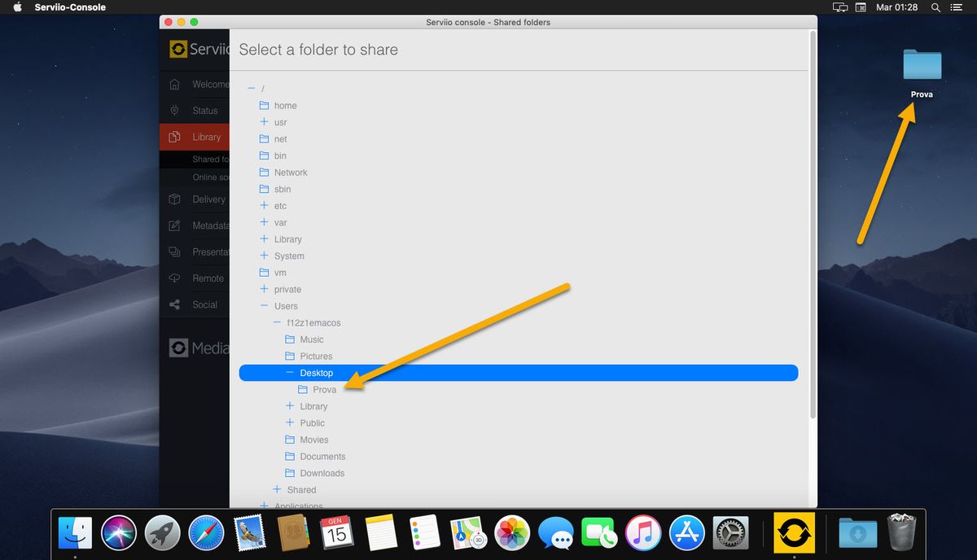The width and height of the screenshot is (977, 560).
Task: Open System Preferences from the Dock
Action: (730, 532)
